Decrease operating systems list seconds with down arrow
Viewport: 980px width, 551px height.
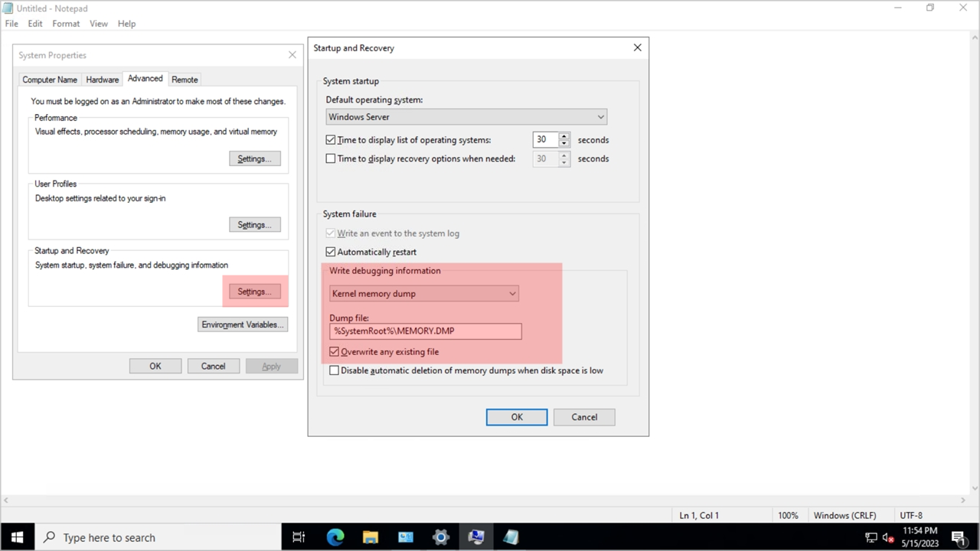click(x=564, y=144)
